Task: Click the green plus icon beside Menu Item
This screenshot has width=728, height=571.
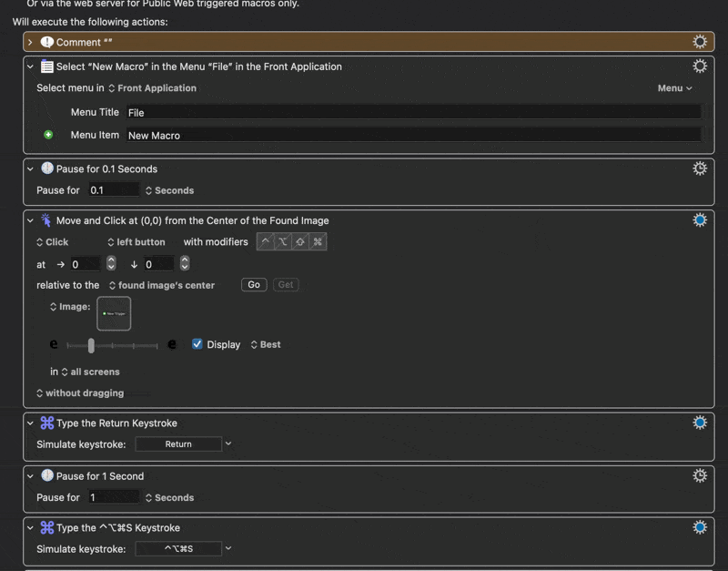Action: click(49, 135)
